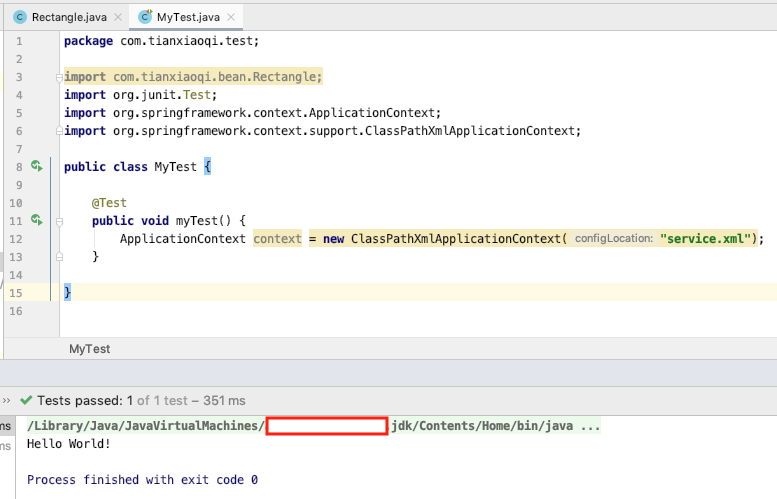Click the fold end marker at line 13
The width and height of the screenshot is (777, 499).
pos(60,257)
